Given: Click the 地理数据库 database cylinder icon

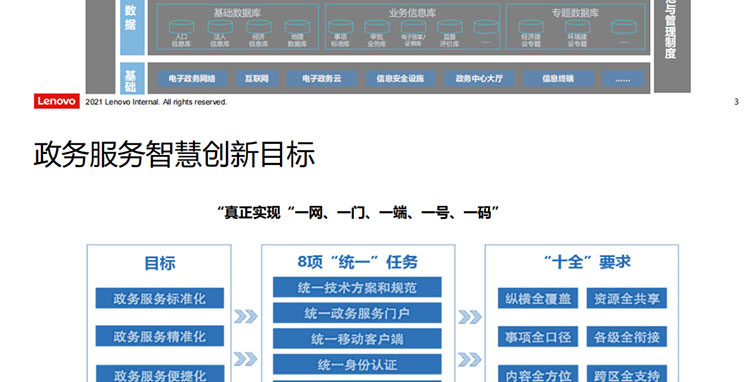Looking at the screenshot, I should pos(297,27).
